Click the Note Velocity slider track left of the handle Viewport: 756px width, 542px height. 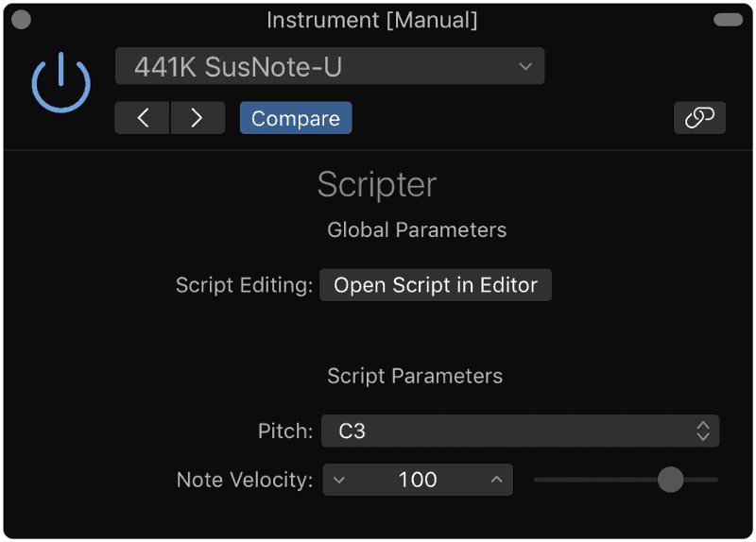595,480
